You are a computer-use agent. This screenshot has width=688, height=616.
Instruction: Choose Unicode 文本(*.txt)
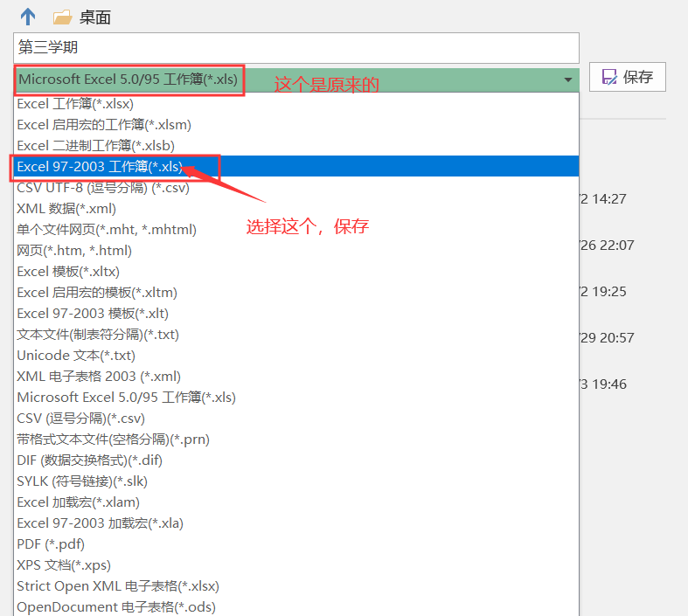(296, 356)
